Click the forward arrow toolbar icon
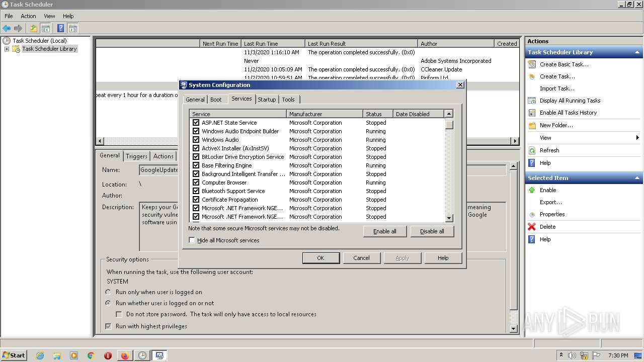The image size is (644, 362). [x=18, y=29]
